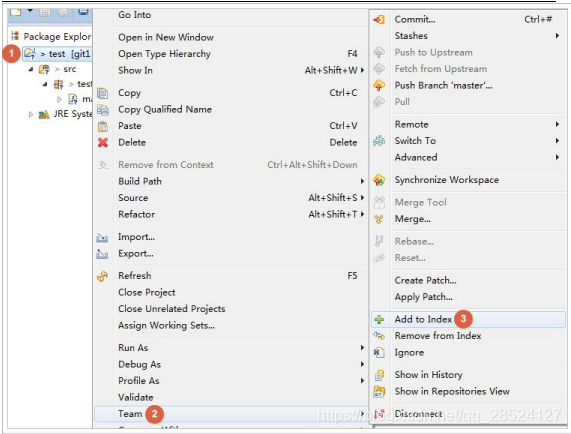571x434 pixels.
Task: Collapse the package node under src
Action: coord(45,84)
